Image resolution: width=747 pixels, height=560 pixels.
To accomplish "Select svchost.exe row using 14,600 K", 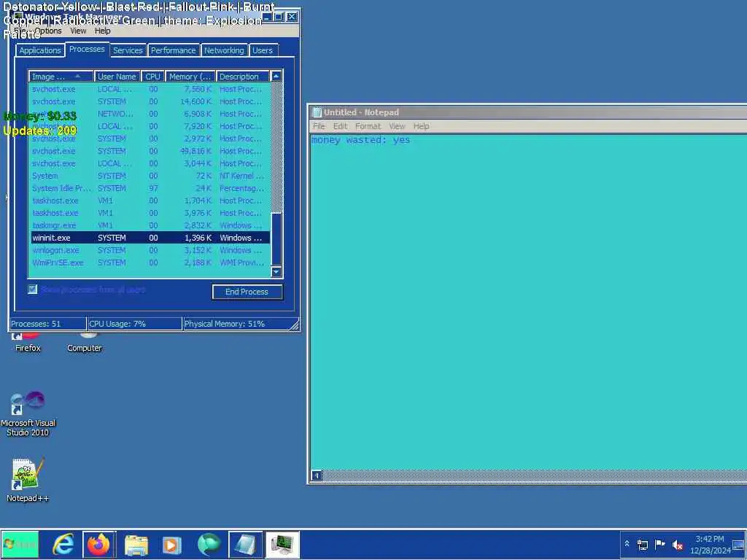I will tap(150, 101).
